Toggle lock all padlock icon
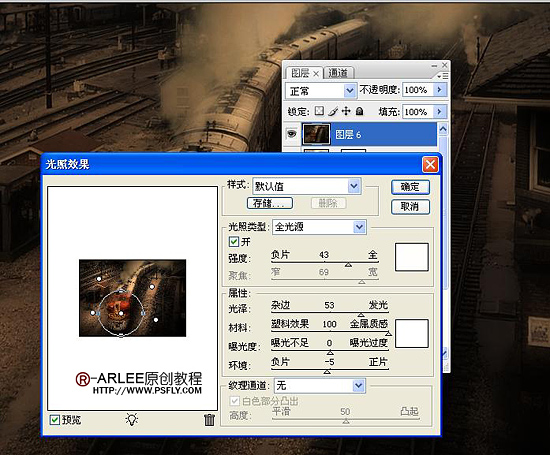The width and height of the screenshot is (550, 455). pos(359,111)
